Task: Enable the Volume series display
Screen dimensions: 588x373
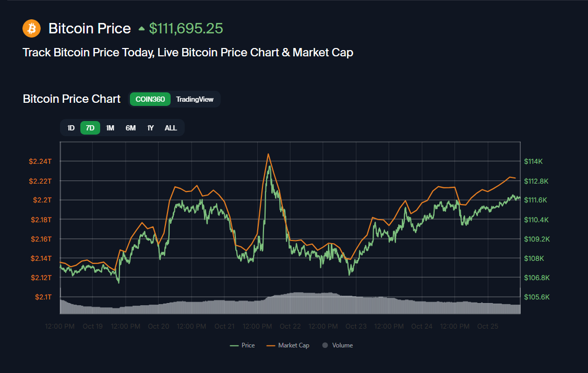Action: pyautogui.click(x=337, y=345)
